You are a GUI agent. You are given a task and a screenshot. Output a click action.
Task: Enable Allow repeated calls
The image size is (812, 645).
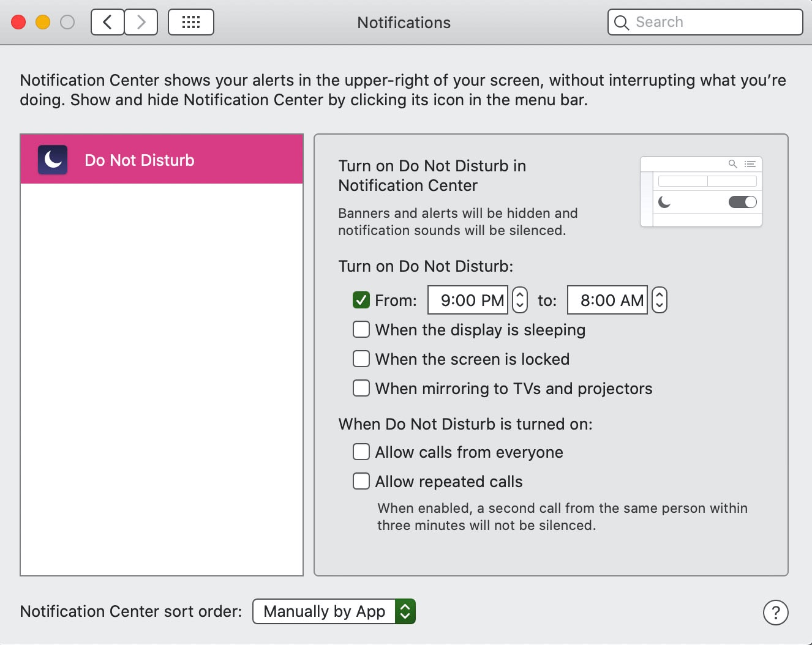click(361, 481)
